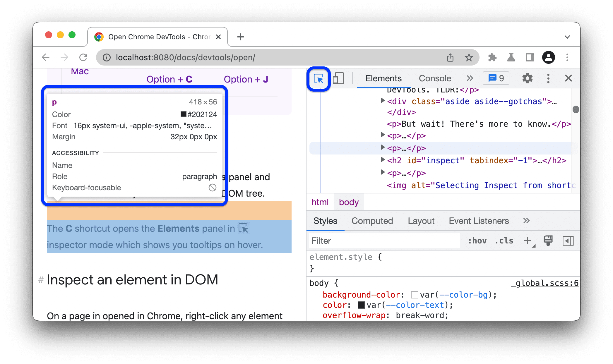Select the Computed styles tab
The height and width of the screenshot is (364, 613).
372,221
